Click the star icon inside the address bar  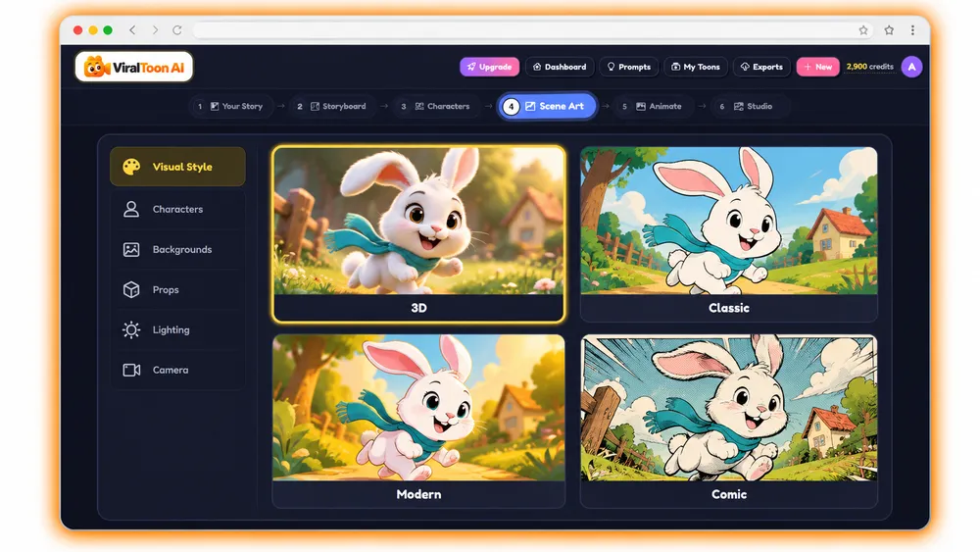pos(863,30)
